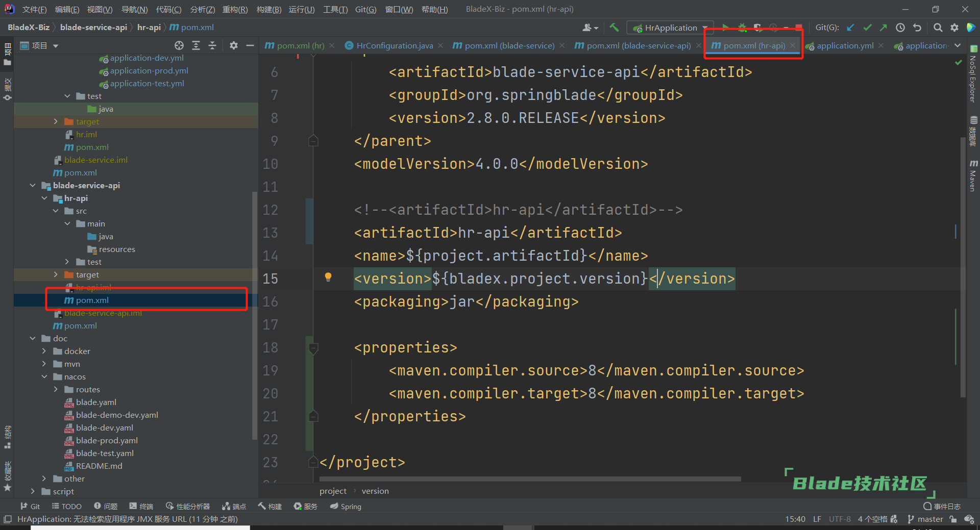Open IDE settings gear icon in toolbar
Screen dimensions: 980x530
(954, 28)
